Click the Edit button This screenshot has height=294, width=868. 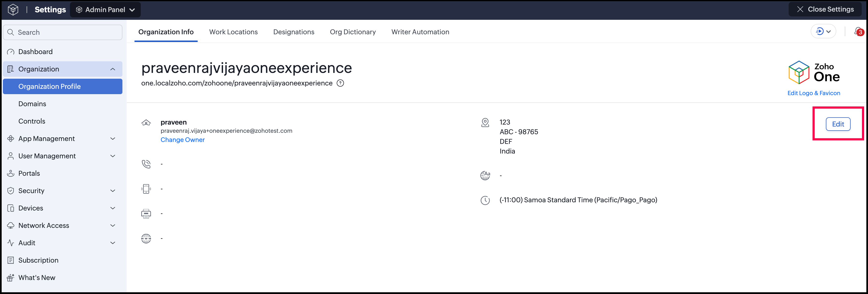pos(838,124)
